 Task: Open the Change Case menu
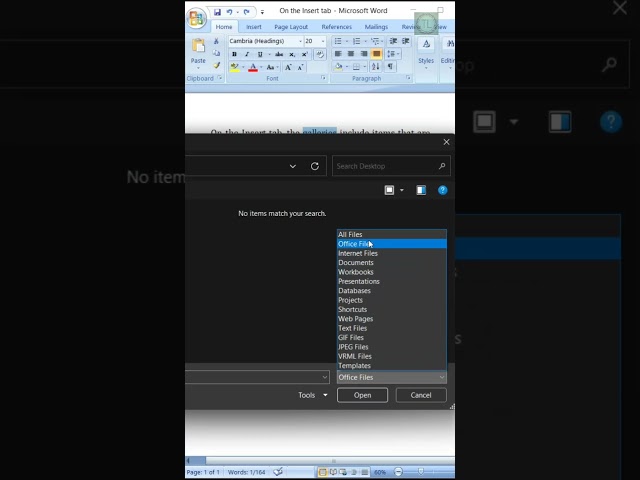pyautogui.click(x=271, y=67)
